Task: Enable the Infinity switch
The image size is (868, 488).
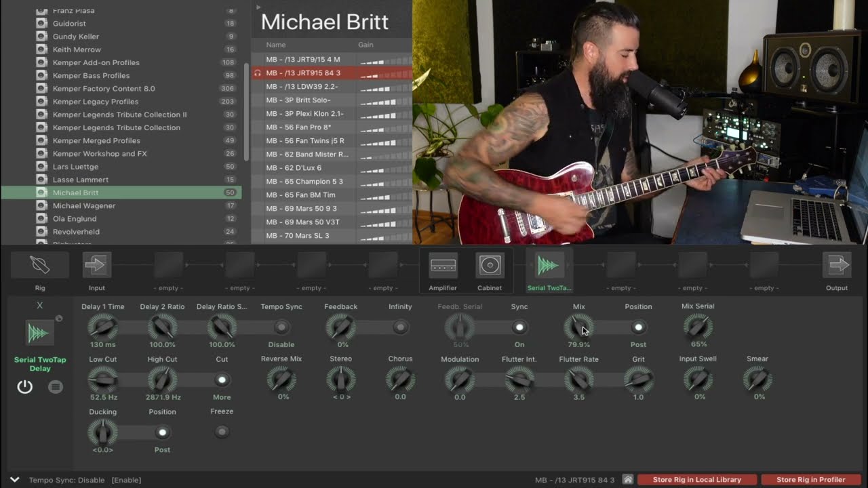Action: [x=400, y=327]
